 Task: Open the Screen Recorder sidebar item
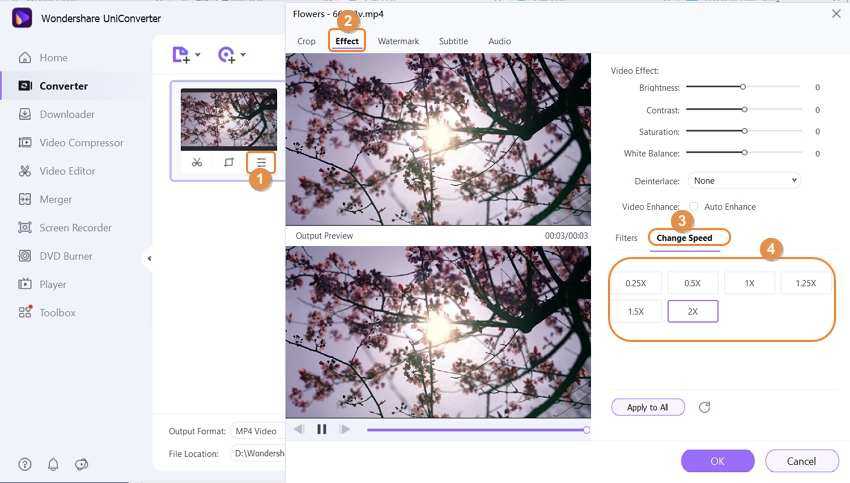tap(75, 227)
